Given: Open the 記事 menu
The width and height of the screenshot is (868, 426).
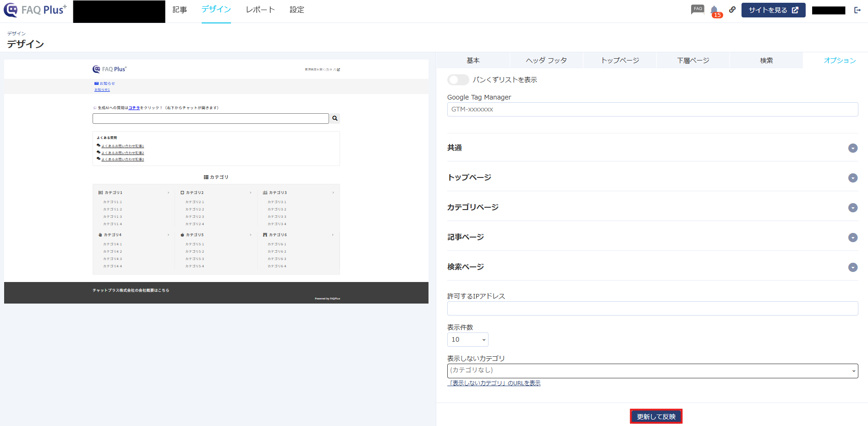Looking at the screenshot, I should point(180,10).
